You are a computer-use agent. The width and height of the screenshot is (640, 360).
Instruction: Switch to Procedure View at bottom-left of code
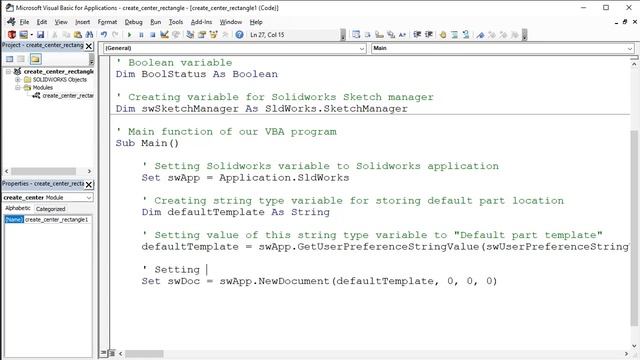tap(103, 353)
